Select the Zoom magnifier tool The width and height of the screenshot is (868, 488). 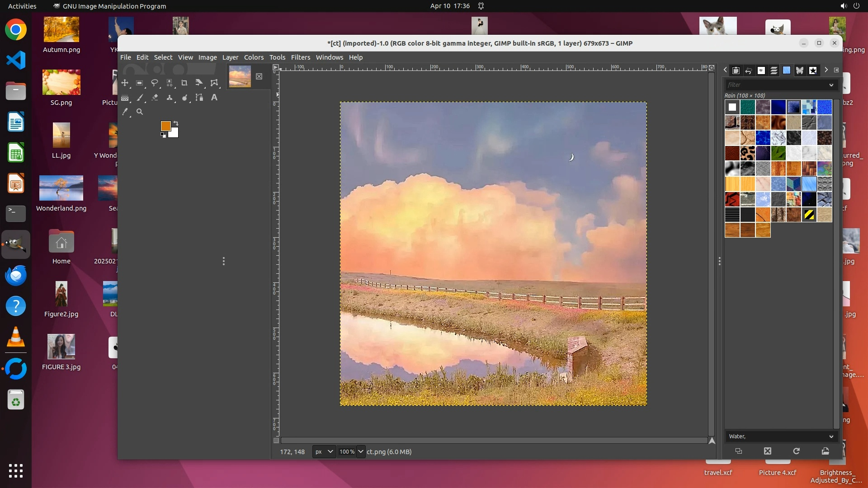pyautogui.click(x=140, y=112)
